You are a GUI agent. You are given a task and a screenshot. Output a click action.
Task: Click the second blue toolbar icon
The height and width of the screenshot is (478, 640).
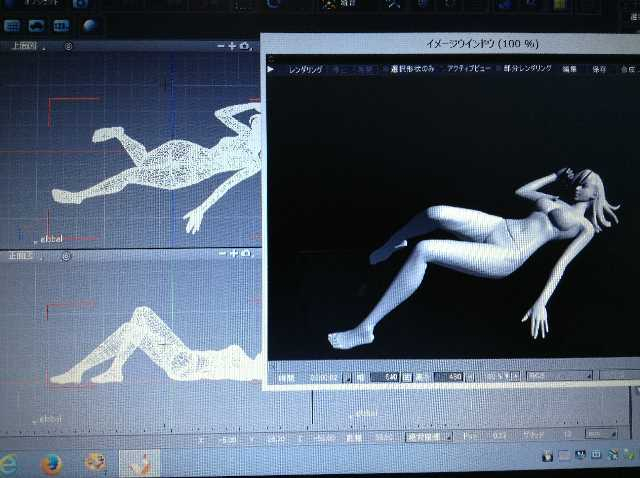coord(37,25)
